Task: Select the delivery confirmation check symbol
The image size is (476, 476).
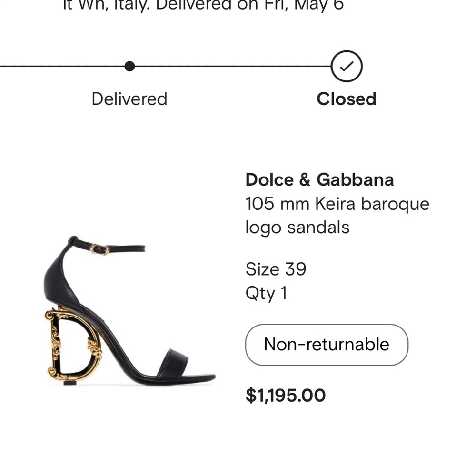Action: click(346, 66)
